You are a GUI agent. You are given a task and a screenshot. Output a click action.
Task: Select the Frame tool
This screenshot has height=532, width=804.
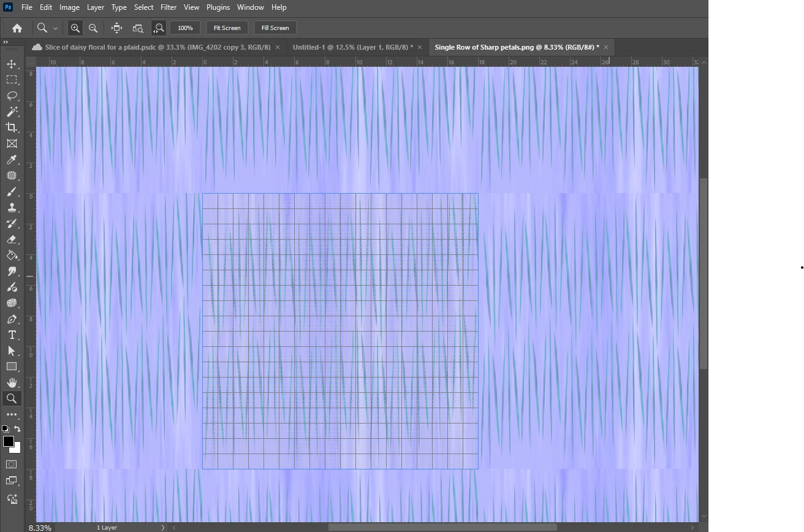[12, 143]
